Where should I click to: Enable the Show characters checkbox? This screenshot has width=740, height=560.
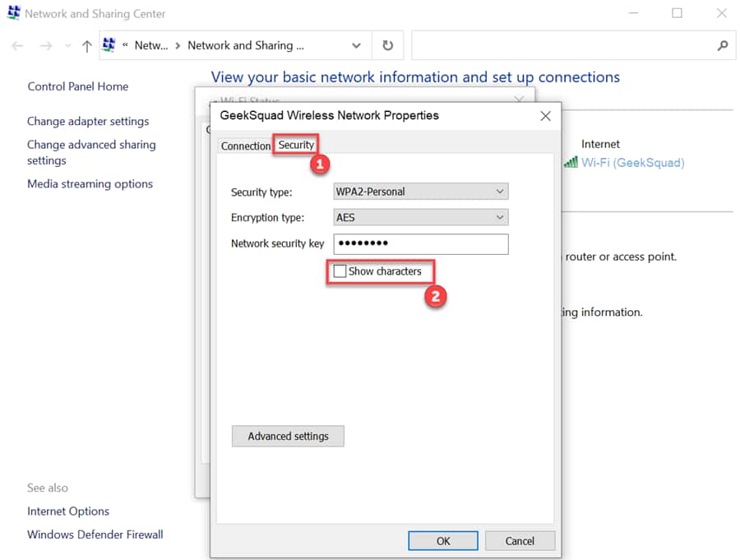pos(340,271)
